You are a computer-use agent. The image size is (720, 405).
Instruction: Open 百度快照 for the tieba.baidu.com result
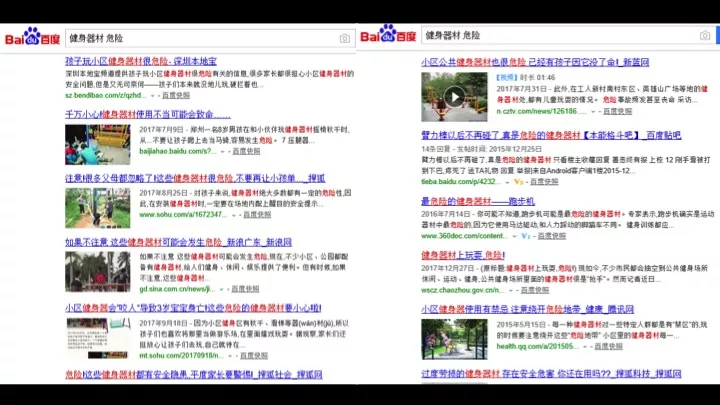pyautogui.click(x=544, y=182)
